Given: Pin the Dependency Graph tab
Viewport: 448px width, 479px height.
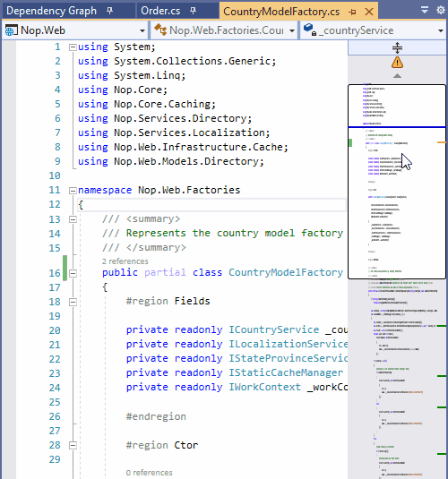Looking at the screenshot, I should (110, 11).
